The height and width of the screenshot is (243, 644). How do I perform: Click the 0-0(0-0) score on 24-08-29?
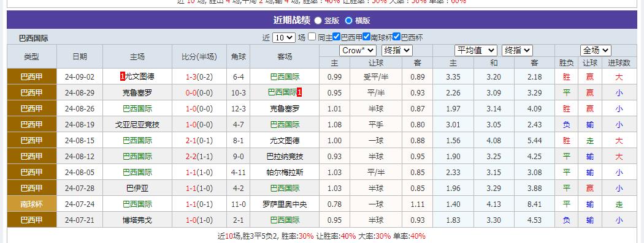click(x=199, y=92)
